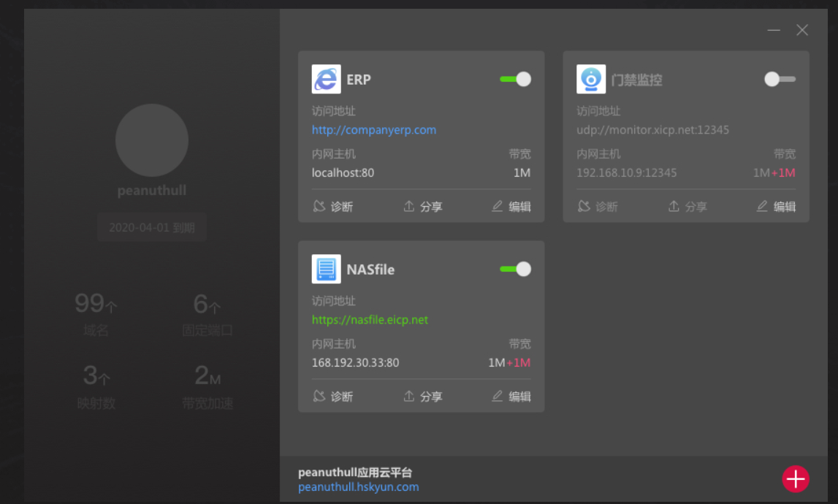The image size is (838, 504).
Task: Share the NASfile mapping via 分享
Action: point(423,397)
